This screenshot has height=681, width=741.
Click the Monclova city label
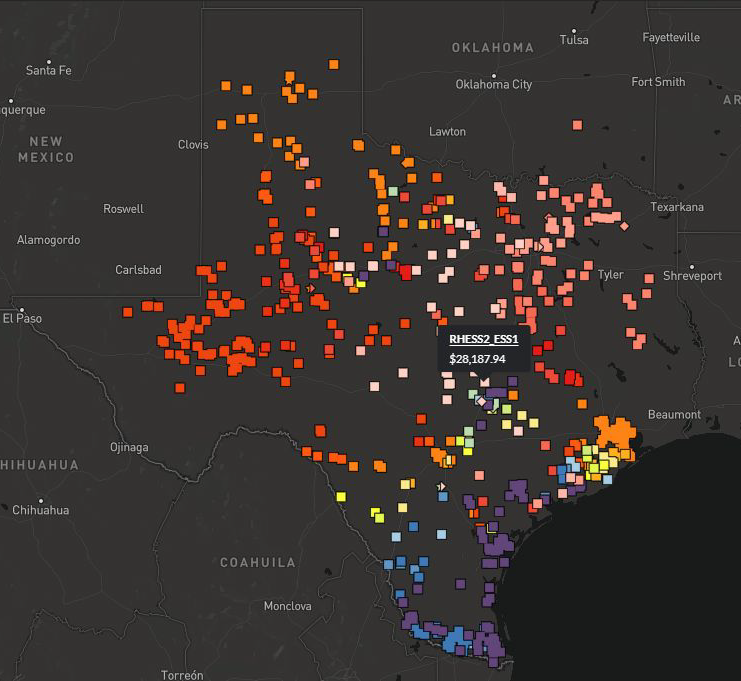click(288, 606)
